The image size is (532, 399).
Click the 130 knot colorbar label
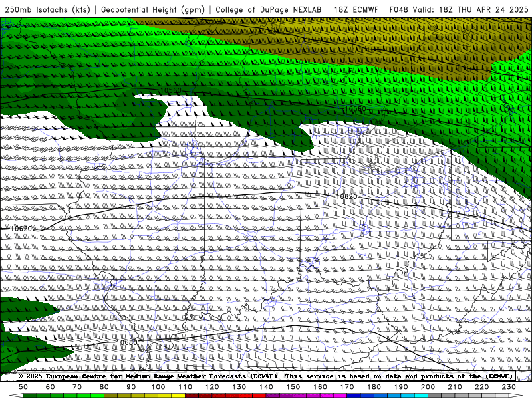pyautogui.click(x=239, y=387)
